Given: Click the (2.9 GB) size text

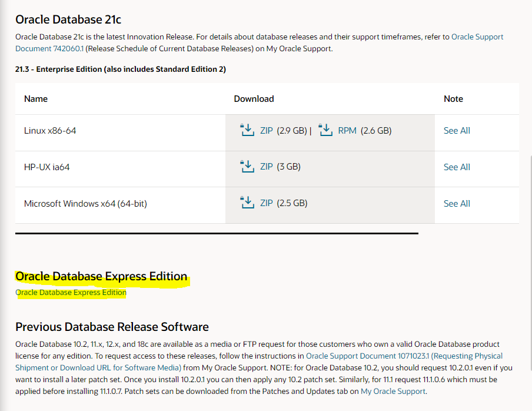Looking at the screenshot, I should click(292, 131).
